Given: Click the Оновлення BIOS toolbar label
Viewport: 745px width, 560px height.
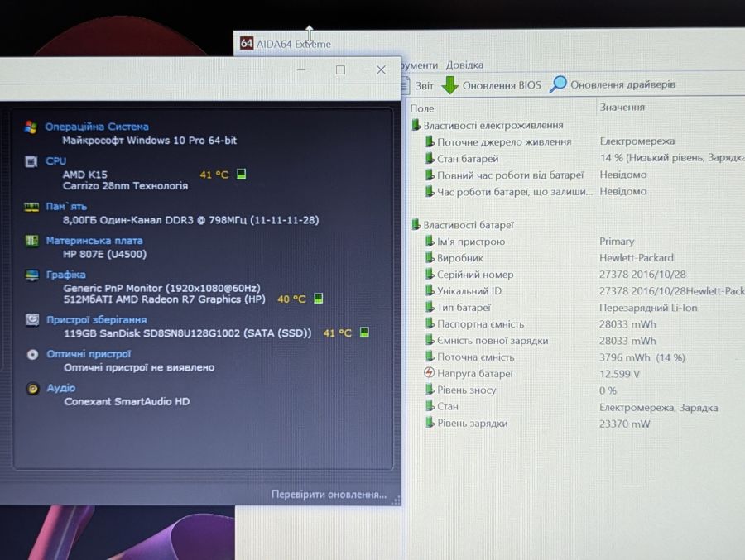Looking at the screenshot, I should pyautogui.click(x=502, y=85).
